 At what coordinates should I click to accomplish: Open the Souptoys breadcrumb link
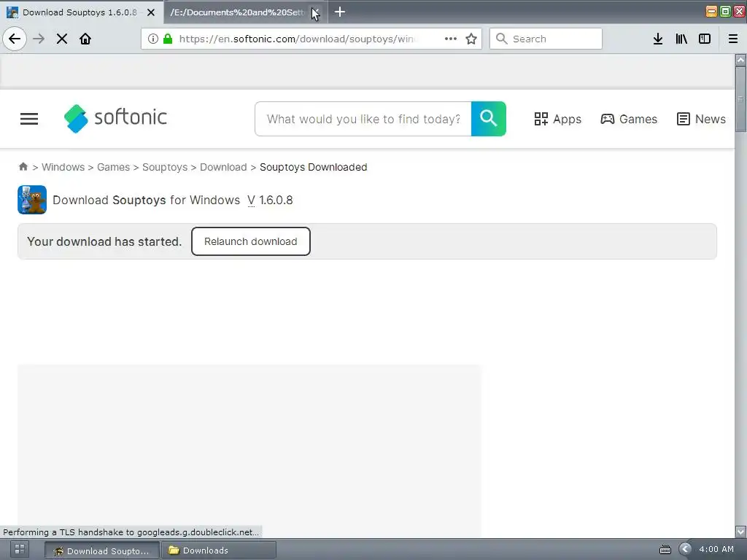click(x=165, y=167)
